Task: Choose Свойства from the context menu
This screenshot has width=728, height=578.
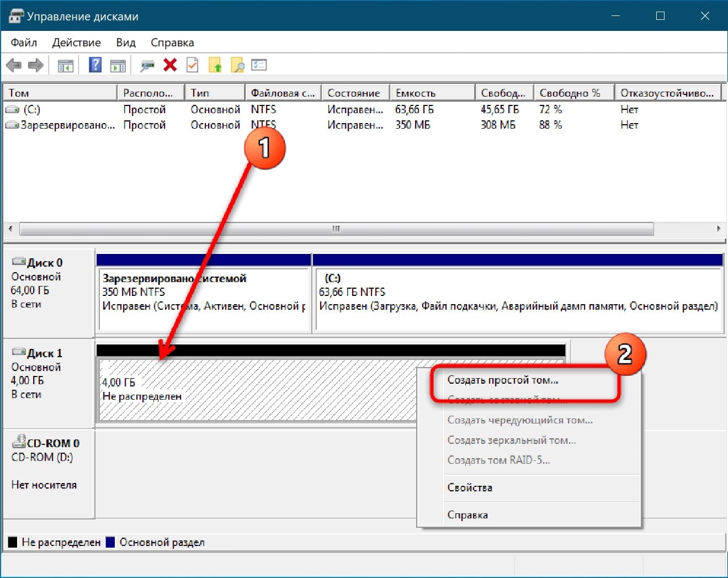Action: 470,487
